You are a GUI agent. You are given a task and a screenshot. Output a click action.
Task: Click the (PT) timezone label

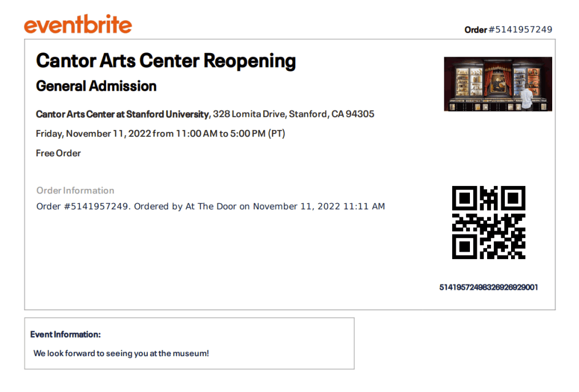pyautogui.click(x=276, y=134)
